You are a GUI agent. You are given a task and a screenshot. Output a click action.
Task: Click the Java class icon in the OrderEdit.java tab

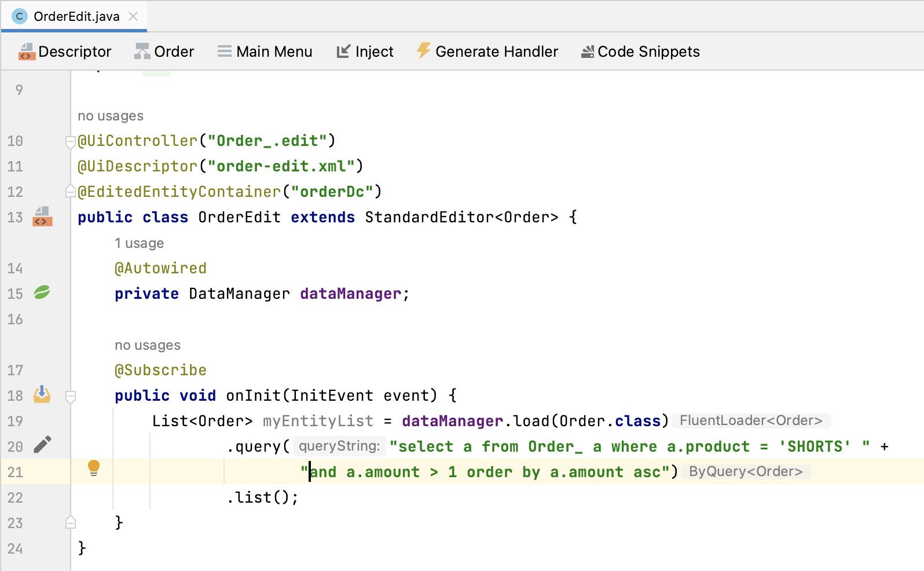tap(19, 16)
